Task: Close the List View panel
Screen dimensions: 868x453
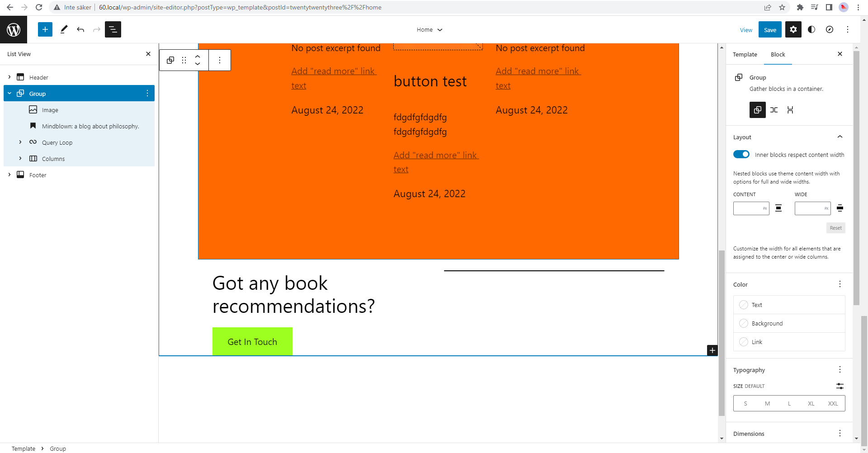Action: [148, 54]
